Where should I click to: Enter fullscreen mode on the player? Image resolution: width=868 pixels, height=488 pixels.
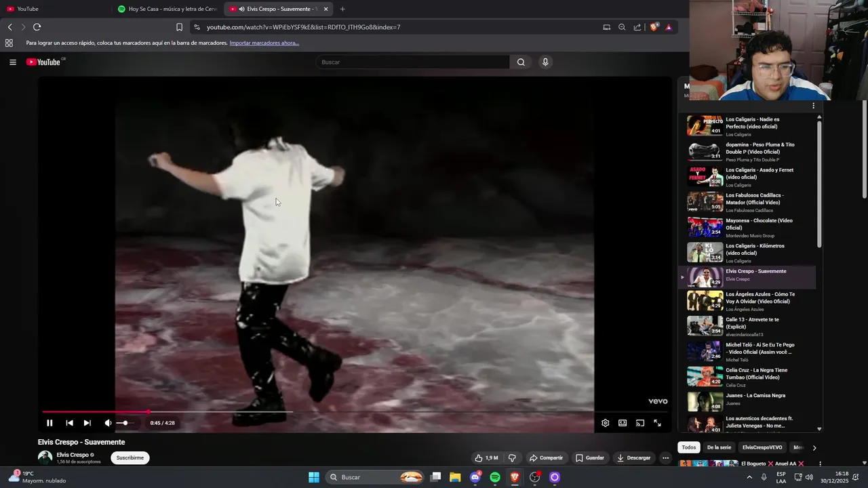tap(657, 423)
